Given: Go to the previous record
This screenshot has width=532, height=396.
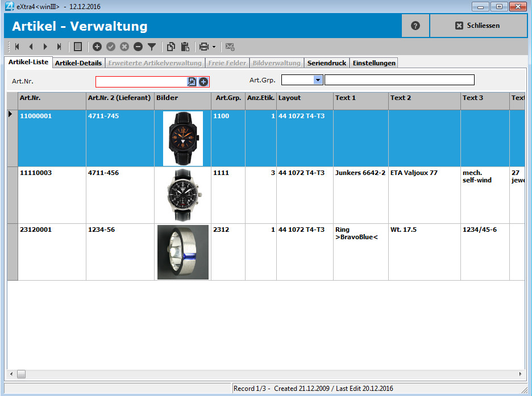Looking at the screenshot, I should tap(31, 47).
